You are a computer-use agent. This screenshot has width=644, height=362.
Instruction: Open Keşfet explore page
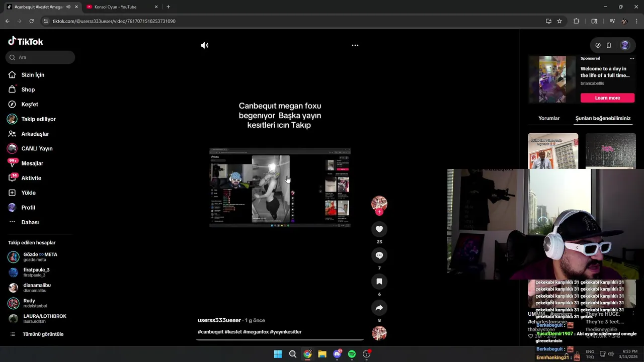click(x=30, y=104)
